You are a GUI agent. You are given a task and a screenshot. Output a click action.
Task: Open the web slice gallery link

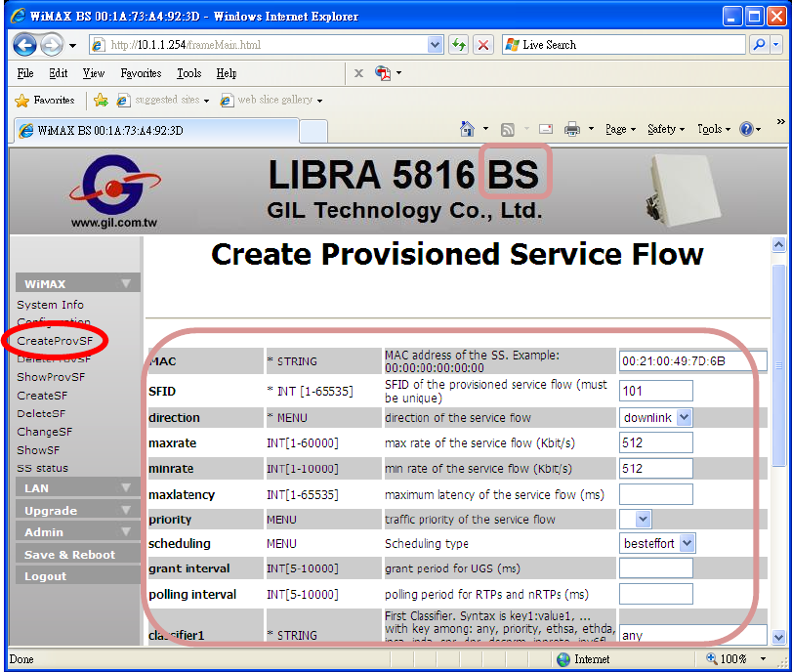(x=271, y=100)
